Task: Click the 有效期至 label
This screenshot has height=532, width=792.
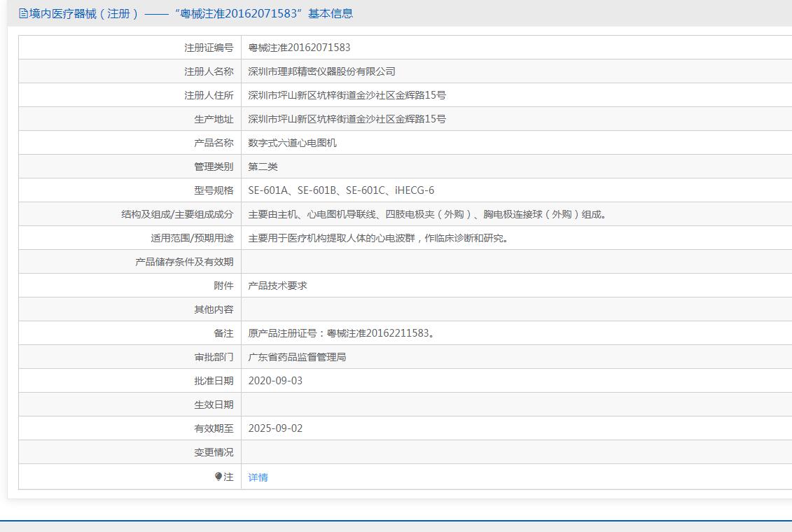Action: click(x=214, y=428)
